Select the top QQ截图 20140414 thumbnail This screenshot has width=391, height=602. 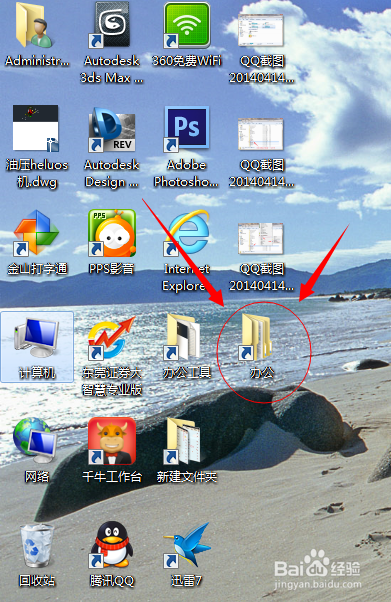[x=261, y=30]
